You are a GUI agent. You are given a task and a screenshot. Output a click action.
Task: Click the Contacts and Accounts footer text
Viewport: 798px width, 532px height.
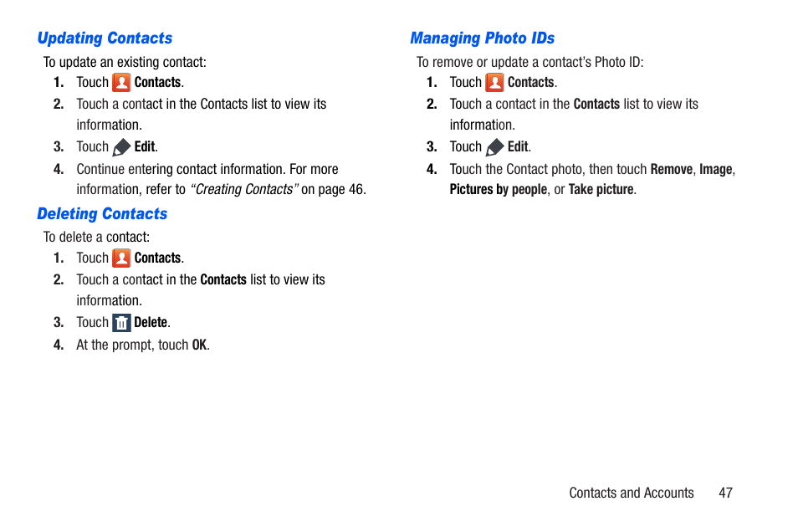click(x=631, y=493)
